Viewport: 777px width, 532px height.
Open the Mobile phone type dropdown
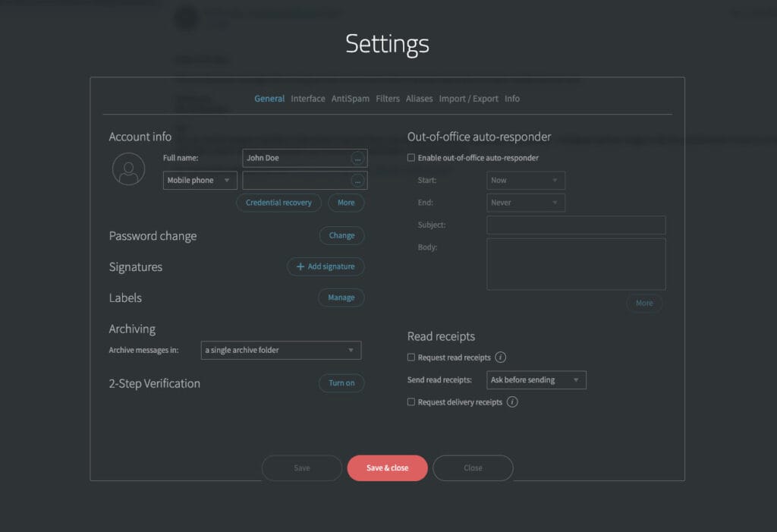[x=200, y=180]
